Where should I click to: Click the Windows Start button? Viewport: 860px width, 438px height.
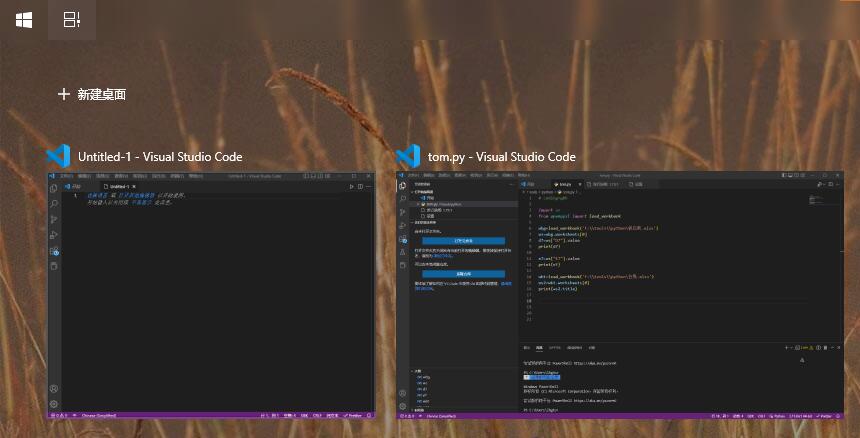23,20
